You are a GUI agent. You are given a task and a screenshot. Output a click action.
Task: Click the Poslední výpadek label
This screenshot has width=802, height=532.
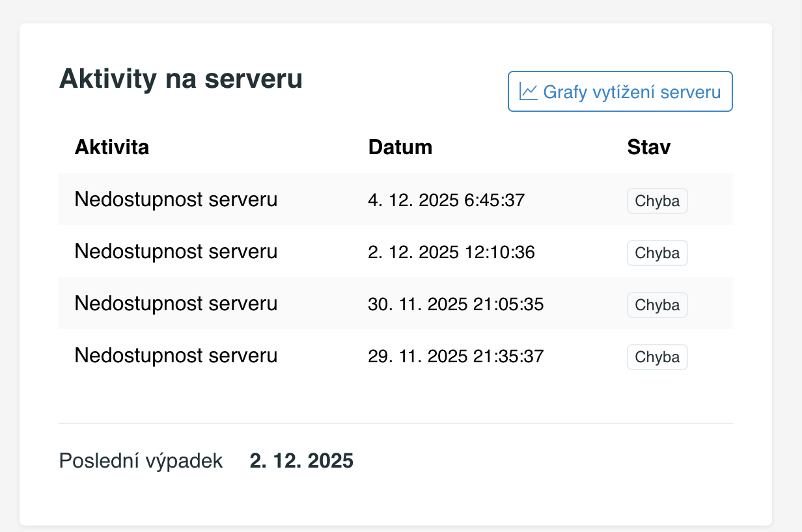coord(141,461)
